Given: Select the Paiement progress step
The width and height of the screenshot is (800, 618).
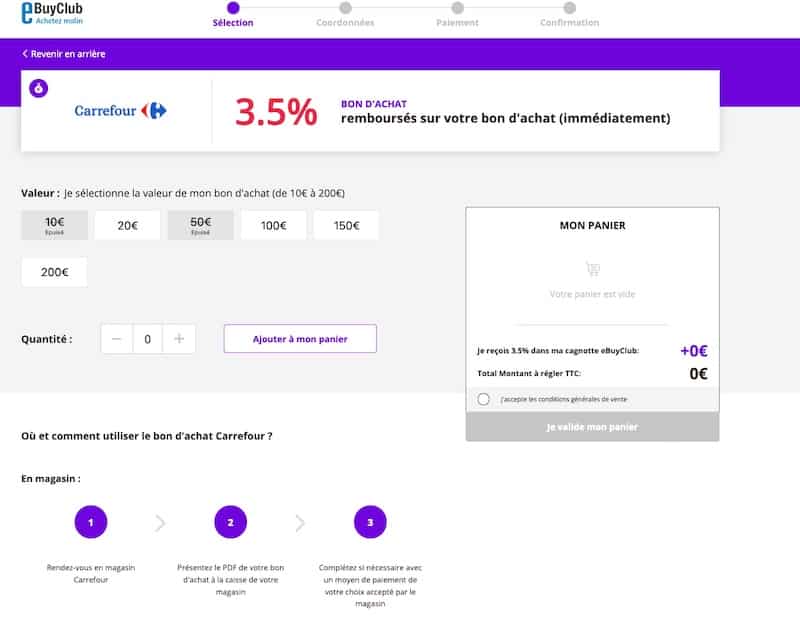Looking at the screenshot, I should pyautogui.click(x=458, y=15).
